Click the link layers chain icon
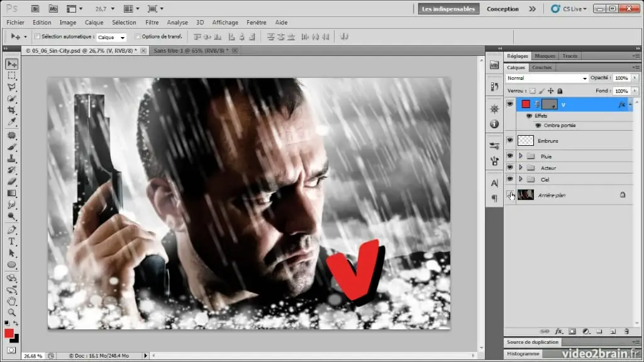 point(545,331)
